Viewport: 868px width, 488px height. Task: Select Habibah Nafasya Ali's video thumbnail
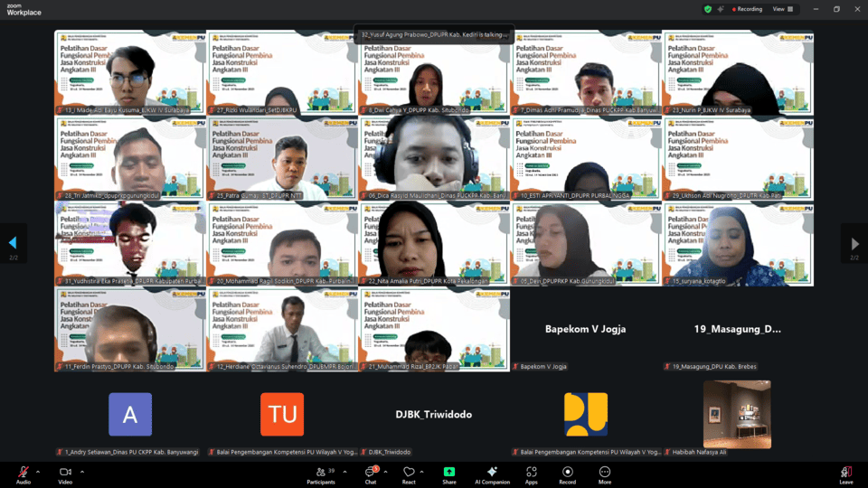pos(737,414)
